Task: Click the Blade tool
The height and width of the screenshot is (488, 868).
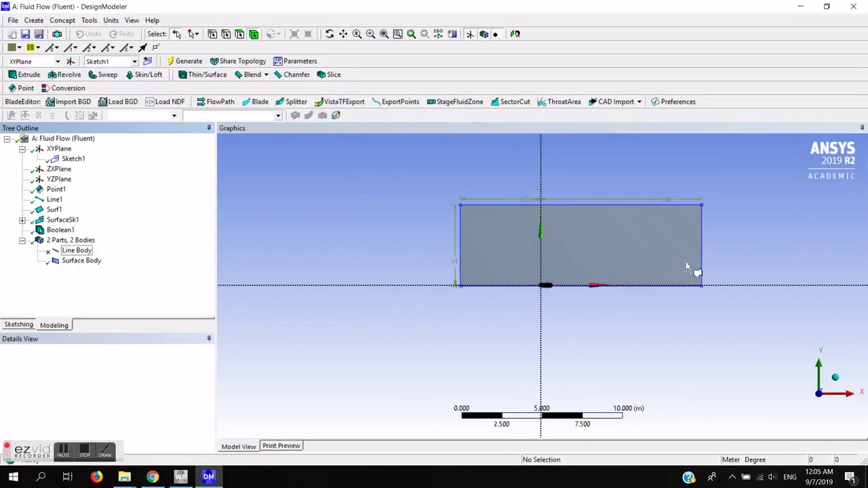Action: [255, 102]
